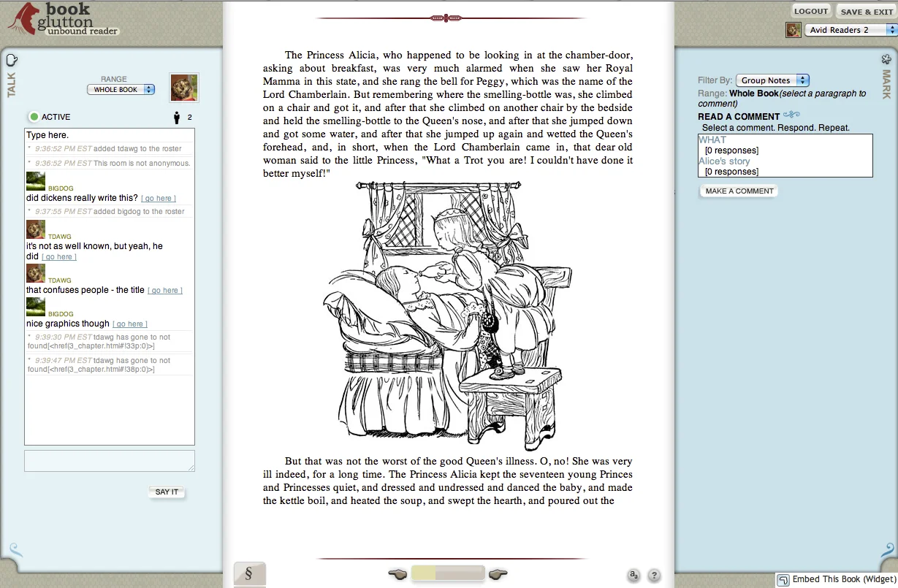This screenshot has width=898, height=588.
Task: Follow go here link after 'write this?'
Action: (158, 199)
